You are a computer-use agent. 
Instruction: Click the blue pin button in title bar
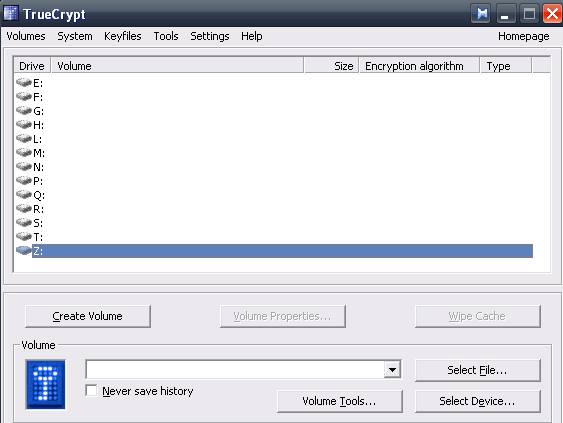point(481,14)
